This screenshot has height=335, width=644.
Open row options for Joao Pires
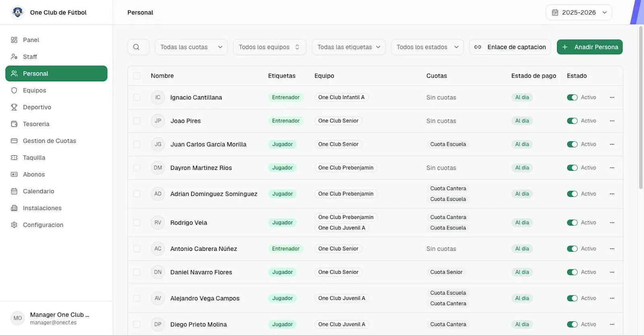tap(612, 121)
